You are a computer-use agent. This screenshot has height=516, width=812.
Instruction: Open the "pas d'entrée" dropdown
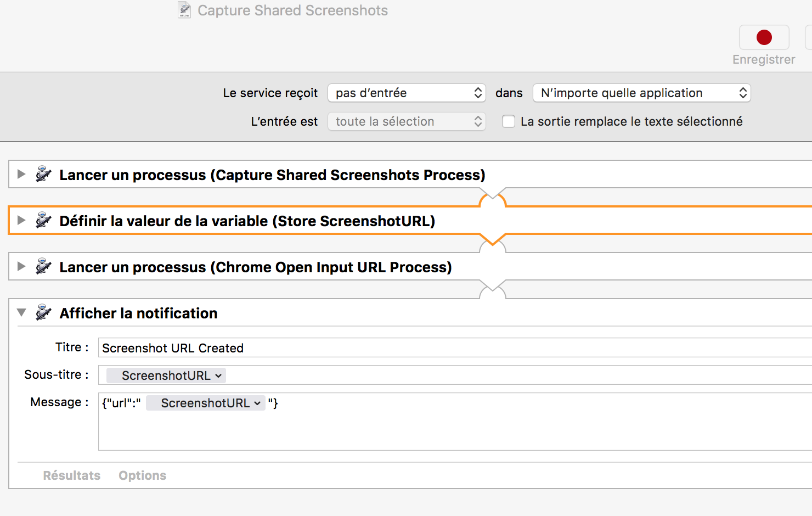click(407, 93)
